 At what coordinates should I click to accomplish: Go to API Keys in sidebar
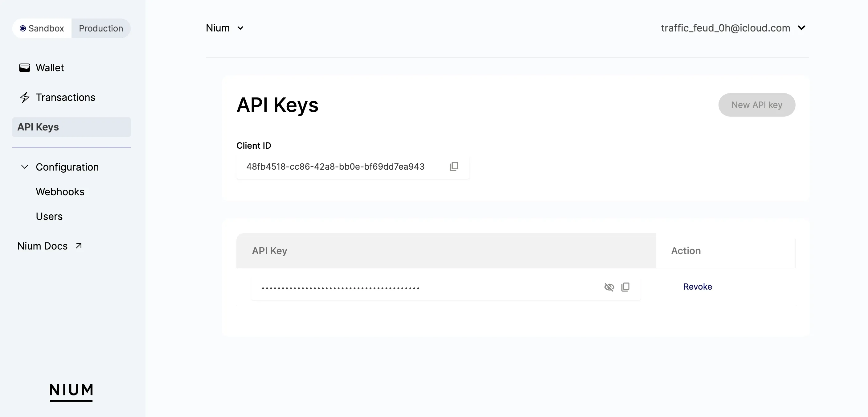pos(72,127)
